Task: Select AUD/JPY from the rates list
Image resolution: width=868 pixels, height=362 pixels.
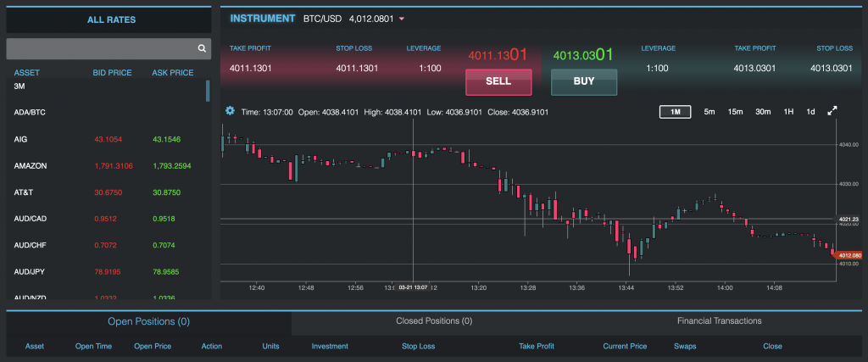Action: coord(31,272)
